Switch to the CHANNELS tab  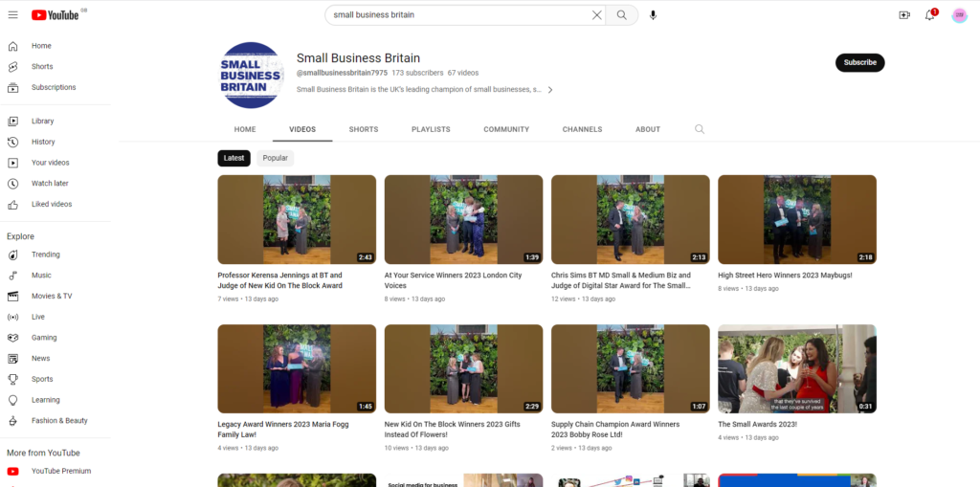pyautogui.click(x=583, y=129)
